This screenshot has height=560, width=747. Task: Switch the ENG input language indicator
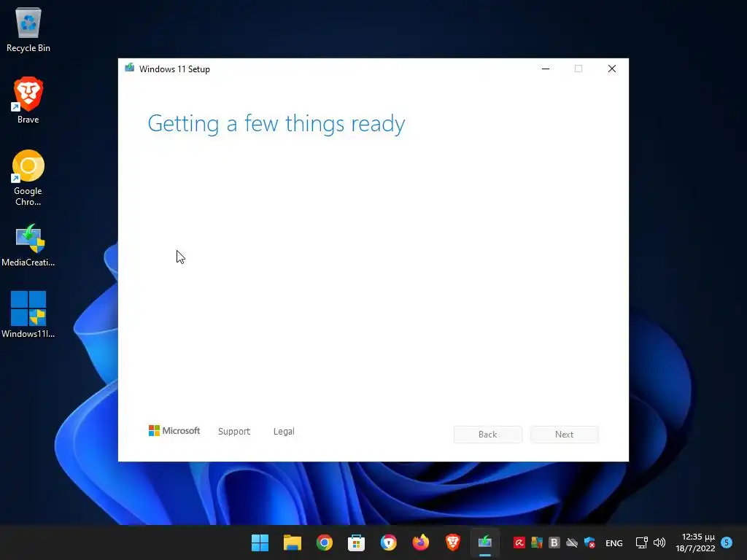pyautogui.click(x=614, y=542)
